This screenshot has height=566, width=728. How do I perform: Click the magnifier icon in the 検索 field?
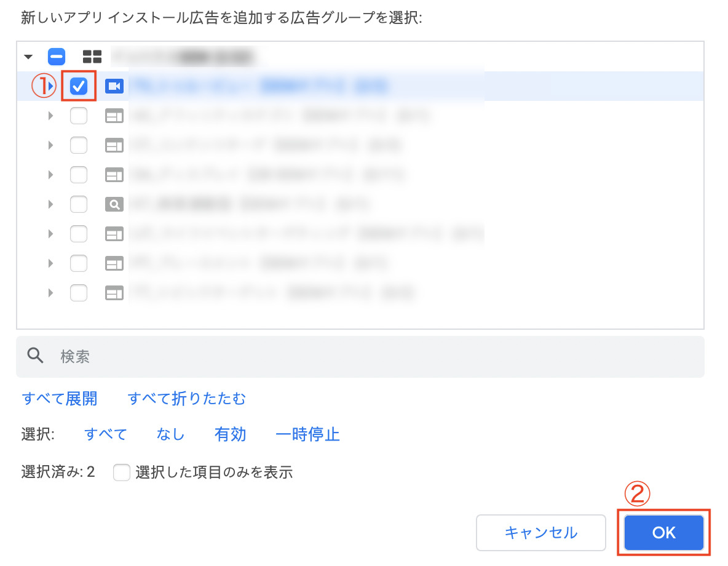(x=36, y=356)
